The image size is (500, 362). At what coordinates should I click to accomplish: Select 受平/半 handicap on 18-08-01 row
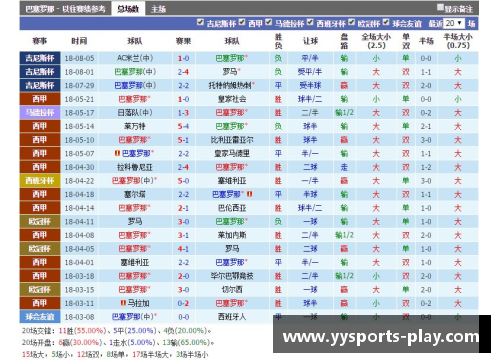pos(310,72)
